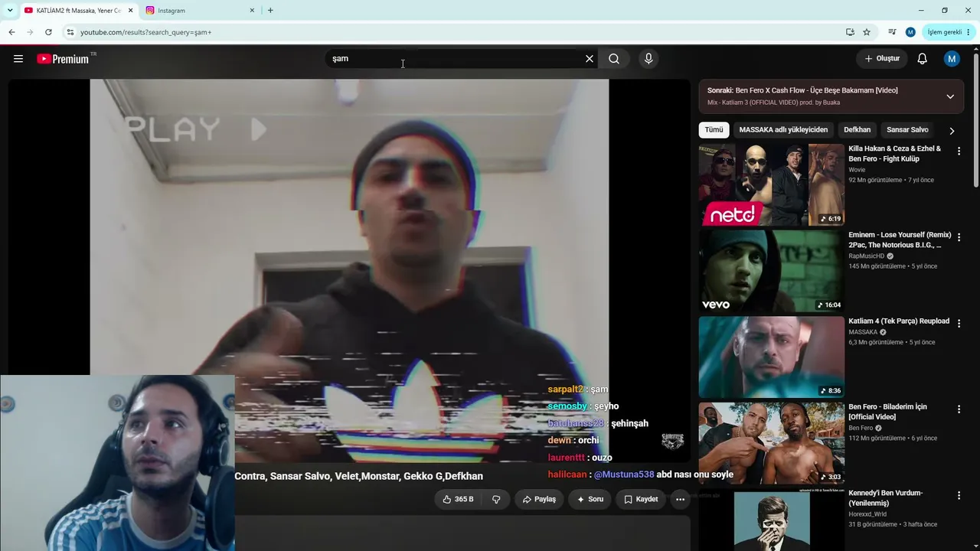Open options menu for Lose Yourself Remix

(959, 238)
